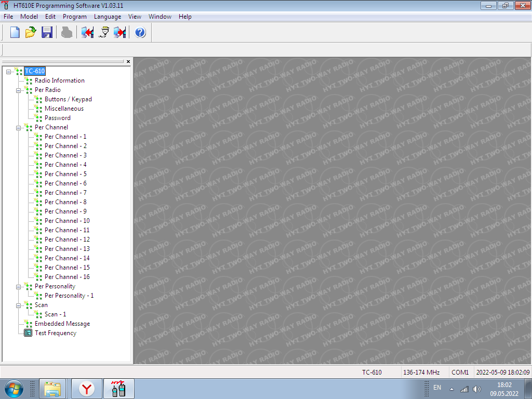Select Per Channel - 13
Screen dimensions: 532x399
click(67, 249)
